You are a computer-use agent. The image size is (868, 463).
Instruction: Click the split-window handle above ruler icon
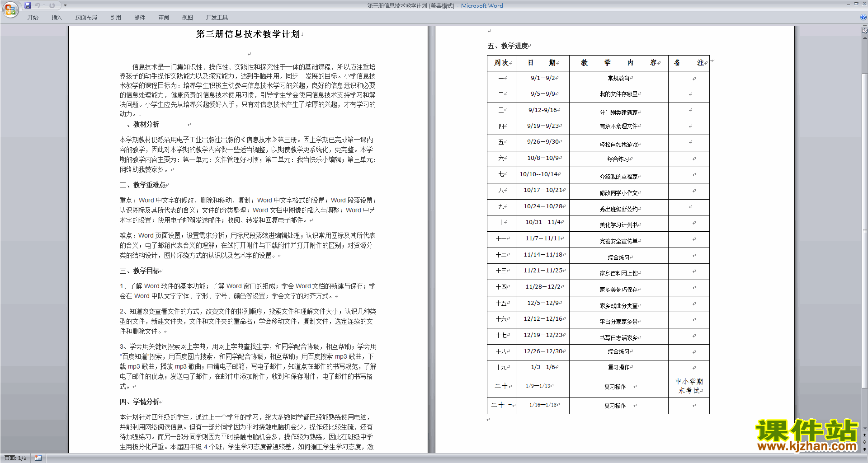tap(864, 26)
